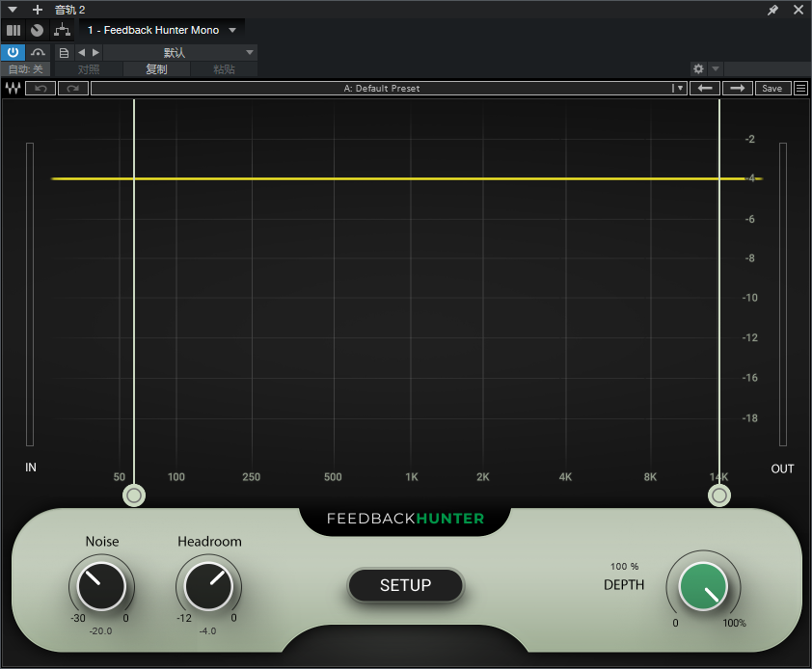
Task: Click the -10 dB scale label
Action: [750, 298]
